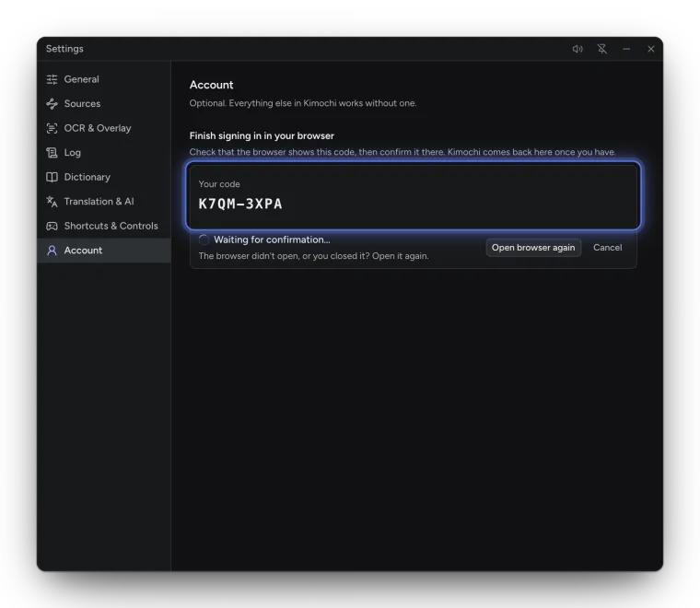Open the General settings section
This screenshot has height=608, width=700.
click(x=104, y=79)
